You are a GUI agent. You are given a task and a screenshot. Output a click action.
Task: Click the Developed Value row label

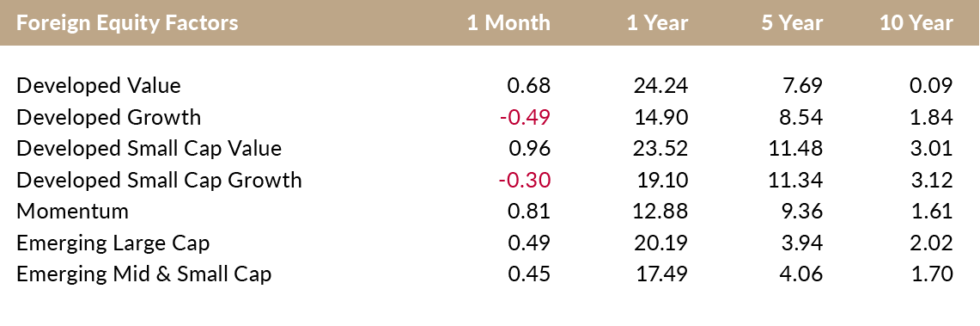[99, 86]
